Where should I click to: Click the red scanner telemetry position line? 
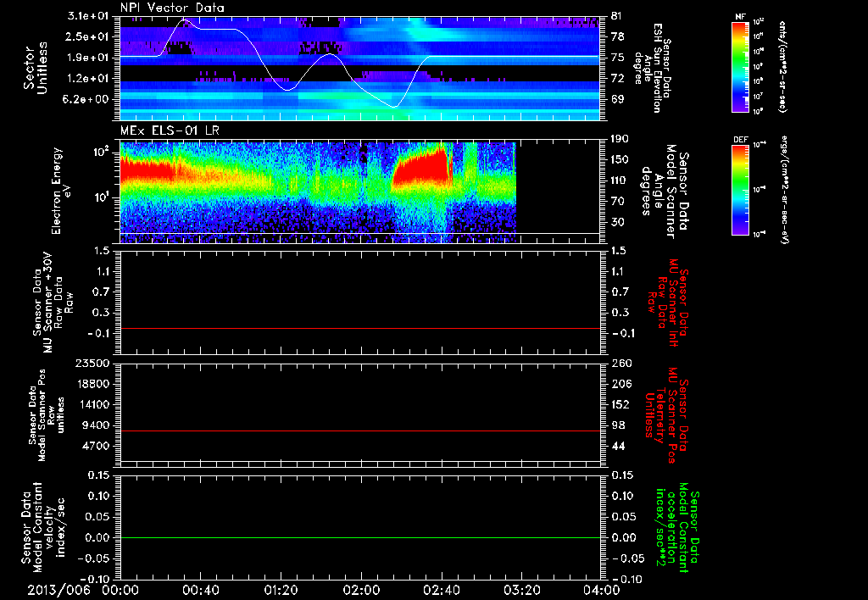click(x=359, y=431)
